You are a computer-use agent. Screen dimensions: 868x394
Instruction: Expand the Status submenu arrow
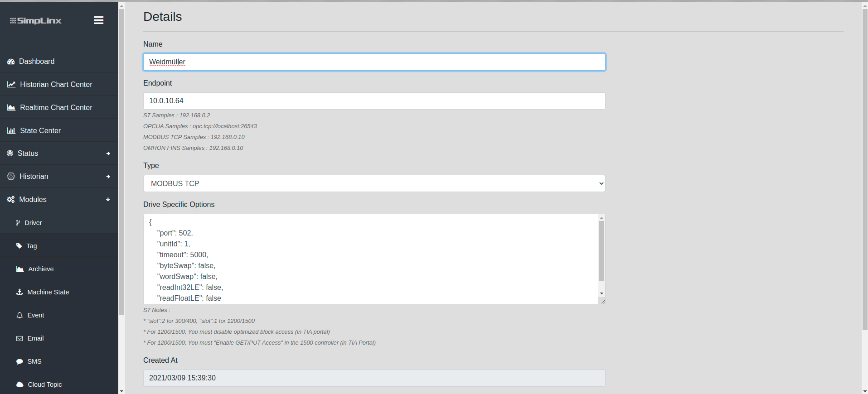coord(108,154)
